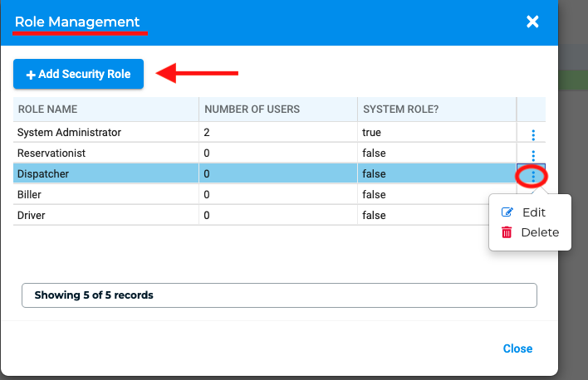The height and width of the screenshot is (380, 588).
Task: Click the 'true' system role value
Action: pos(371,132)
